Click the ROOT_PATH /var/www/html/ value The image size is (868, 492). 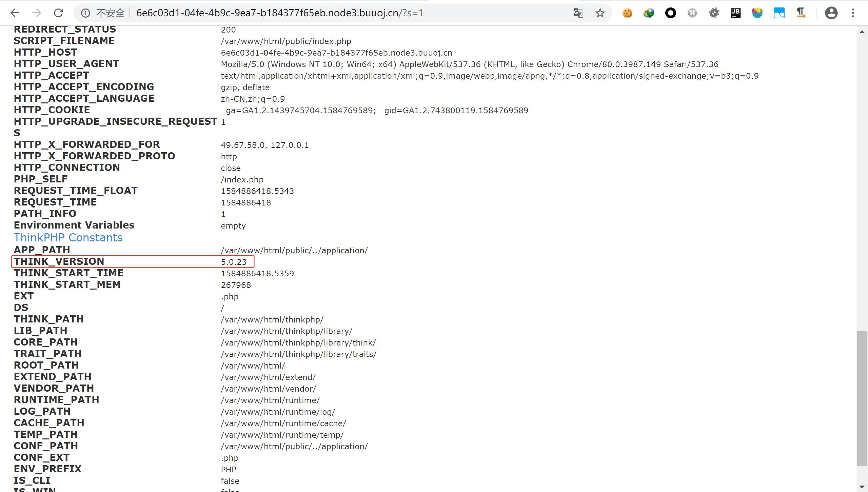(253, 366)
